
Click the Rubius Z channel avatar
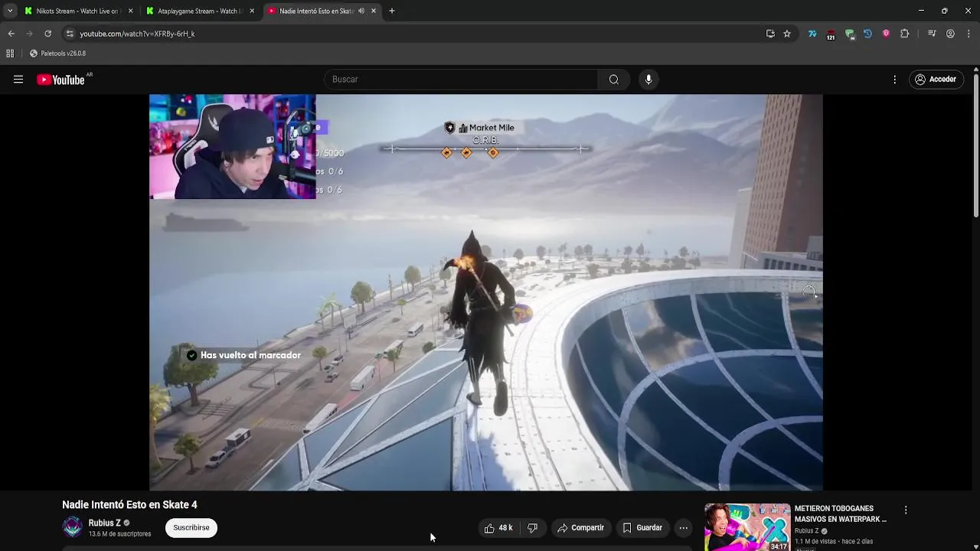[73, 527]
